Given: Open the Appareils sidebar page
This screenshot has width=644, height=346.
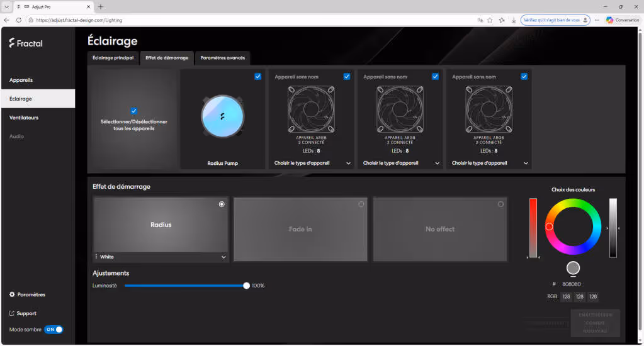Looking at the screenshot, I should tap(21, 80).
